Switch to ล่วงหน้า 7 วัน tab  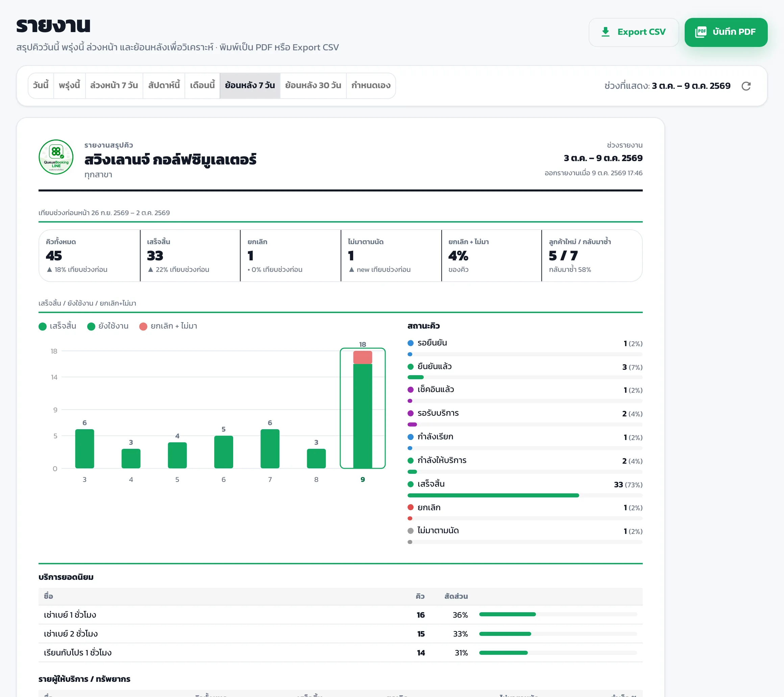[114, 85]
